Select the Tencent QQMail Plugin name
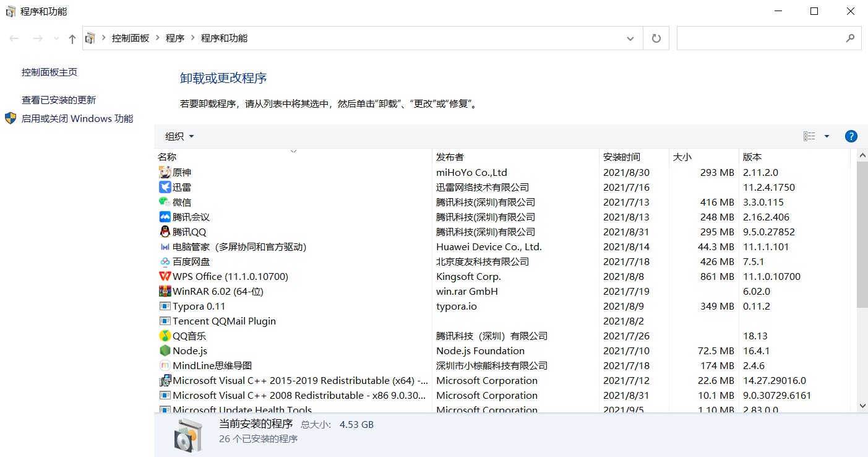868x457 pixels. tap(224, 321)
